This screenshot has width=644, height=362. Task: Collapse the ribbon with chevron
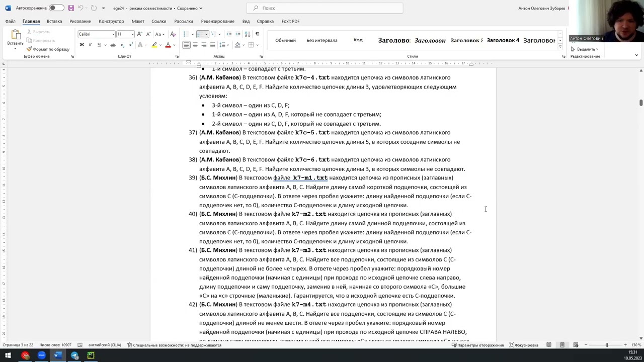point(636,55)
